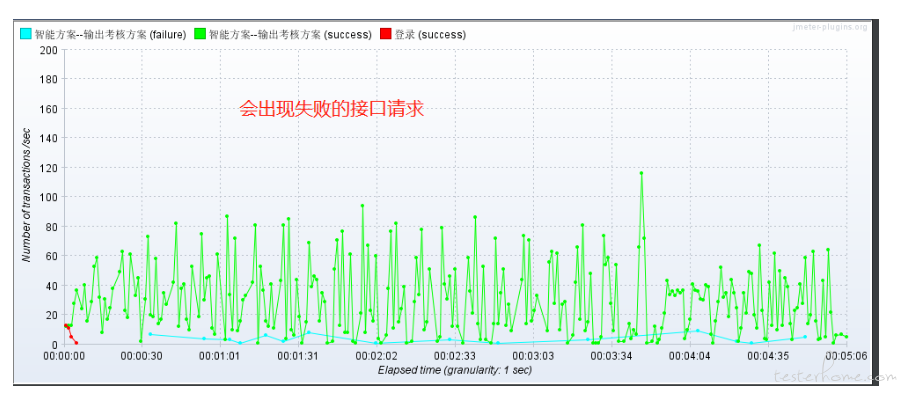Click the red 登录 legend swatch
This screenshot has width=898, height=395.
tap(385, 34)
